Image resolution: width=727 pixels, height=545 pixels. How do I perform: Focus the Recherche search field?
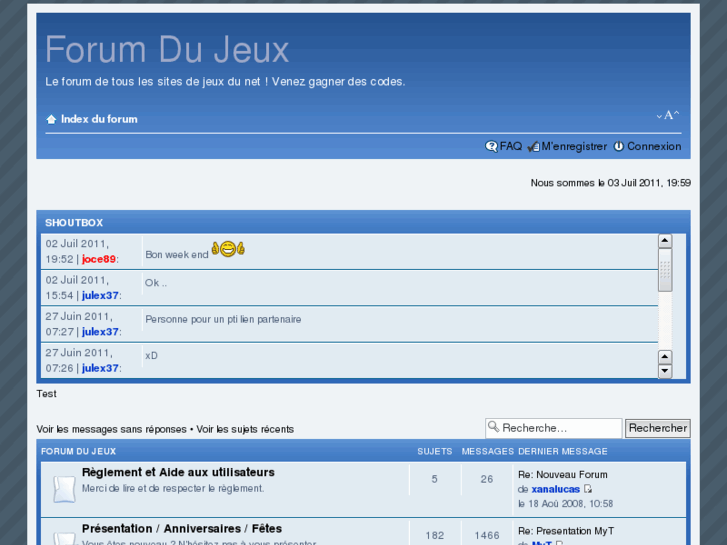pos(554,428)
